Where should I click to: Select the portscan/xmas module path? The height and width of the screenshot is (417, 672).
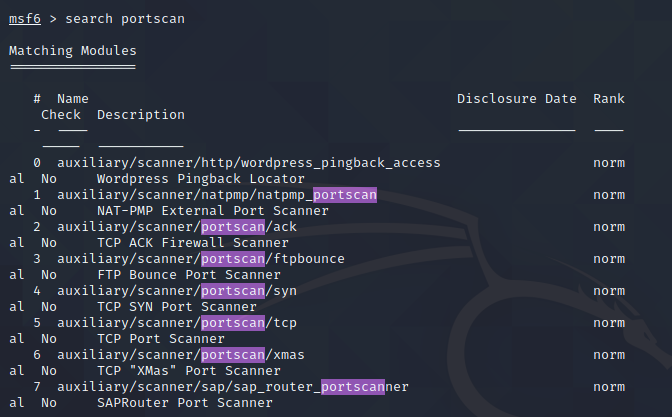[x=181, y=355]
